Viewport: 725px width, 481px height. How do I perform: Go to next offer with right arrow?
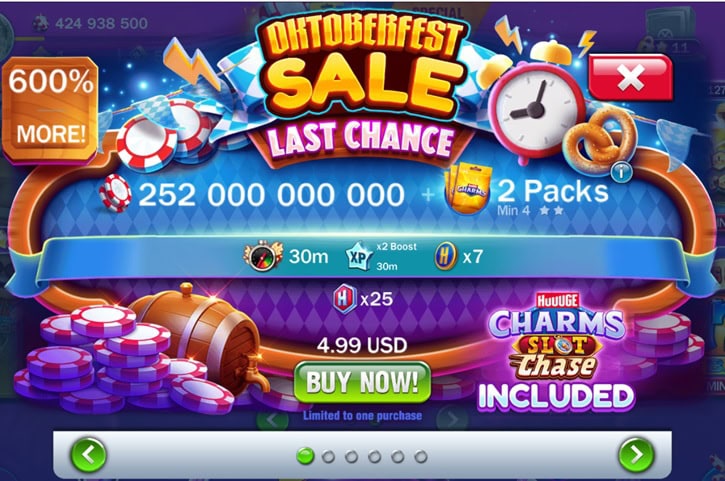click(x=636, y=455)
